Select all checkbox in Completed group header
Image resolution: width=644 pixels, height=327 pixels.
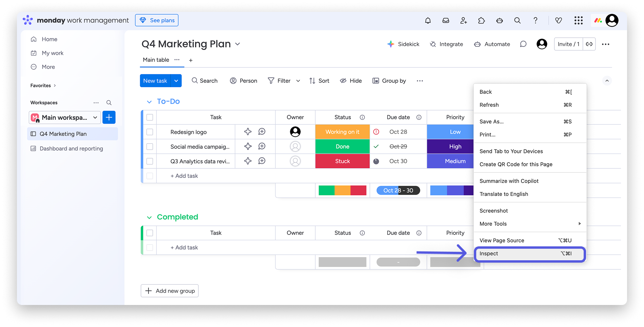pos(150,233)
